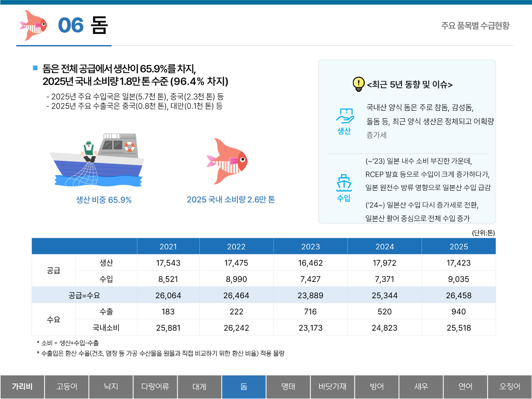This screenshot has height=399, width=532.
Task: Select the active 돔 tab
Action: click(x=244, y=386)
